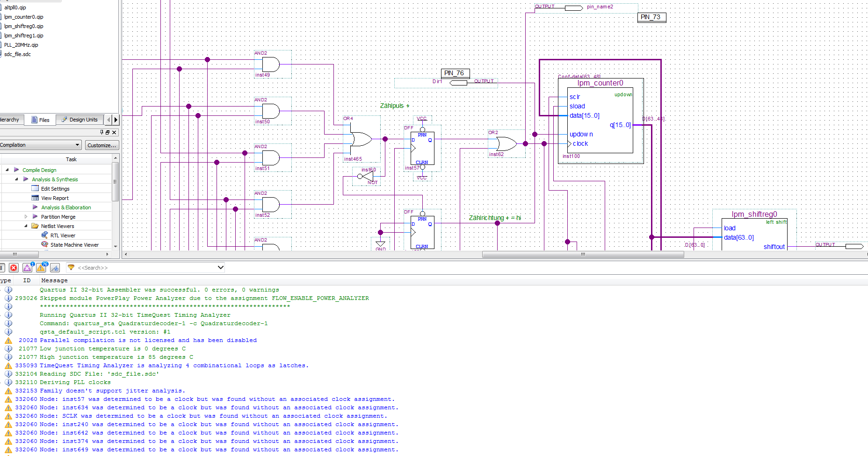Click the tasks list scroll down arrow
Viewport: 868px width, 456px height.
click(x=116, y=246)
